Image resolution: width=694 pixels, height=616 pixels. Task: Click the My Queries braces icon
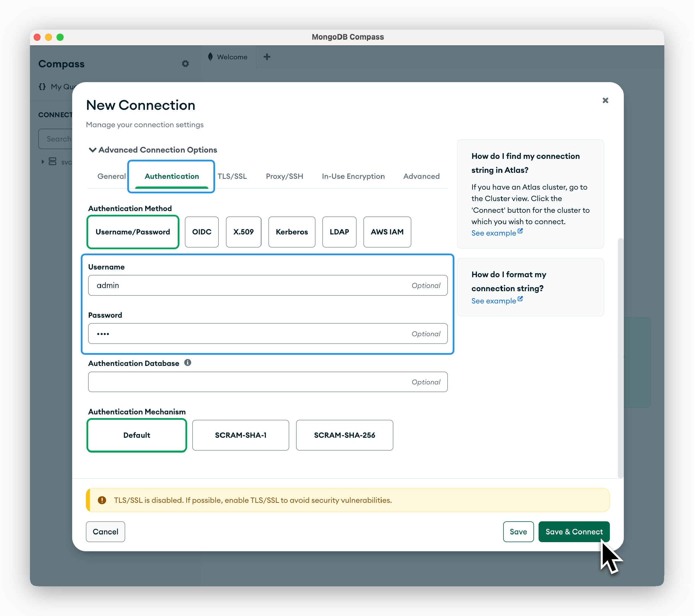click(x=42, y=86)
